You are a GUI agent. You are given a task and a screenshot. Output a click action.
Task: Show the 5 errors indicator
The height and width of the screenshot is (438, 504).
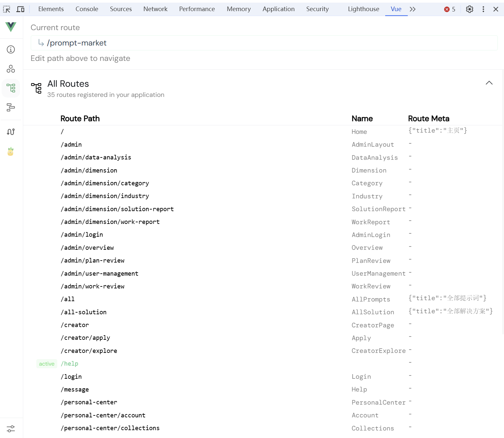point(450,9)
